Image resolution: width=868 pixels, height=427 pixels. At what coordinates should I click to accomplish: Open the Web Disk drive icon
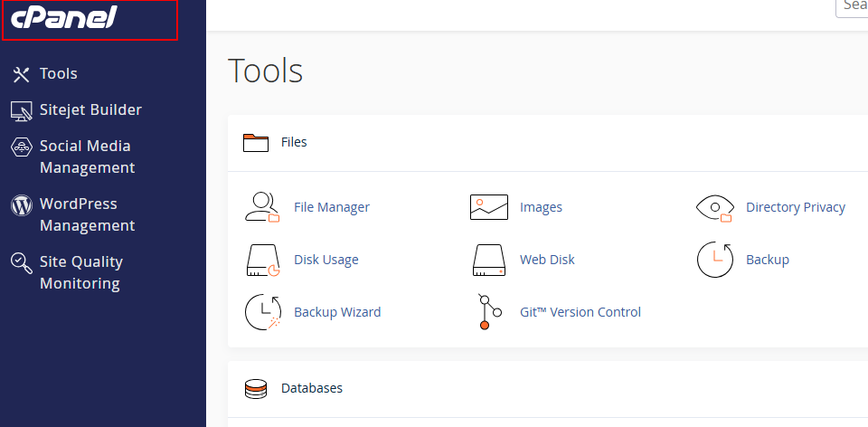pos(489,260)
